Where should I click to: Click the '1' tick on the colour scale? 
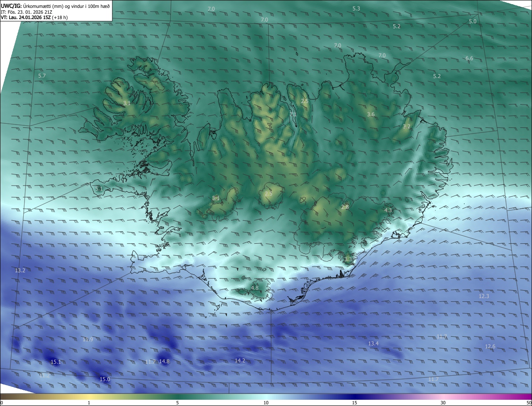click(x=89, y=403)
